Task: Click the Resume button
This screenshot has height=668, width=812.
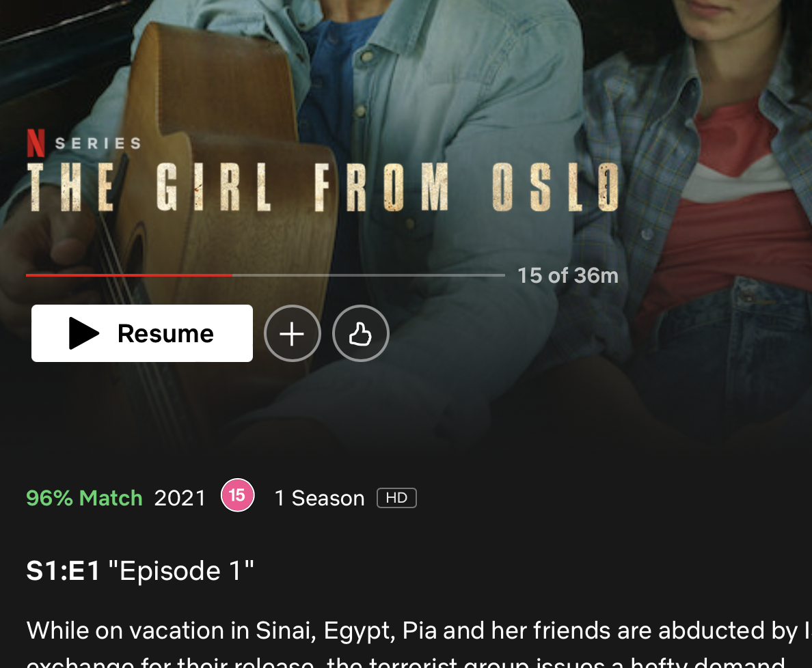Action: [x=142, y=333]
